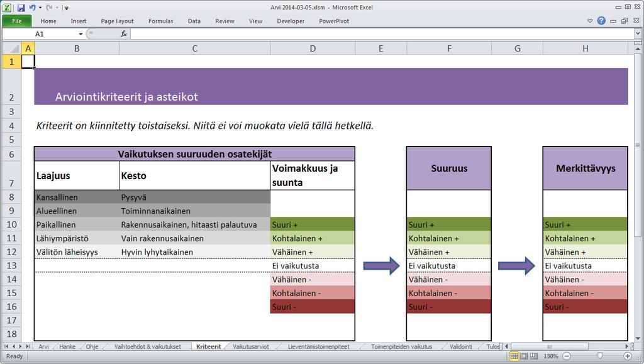Image resolution: width=644 pixels, height=364 pixels.
Task: Open the Validointi sheet tab
Action: [461, 347]
